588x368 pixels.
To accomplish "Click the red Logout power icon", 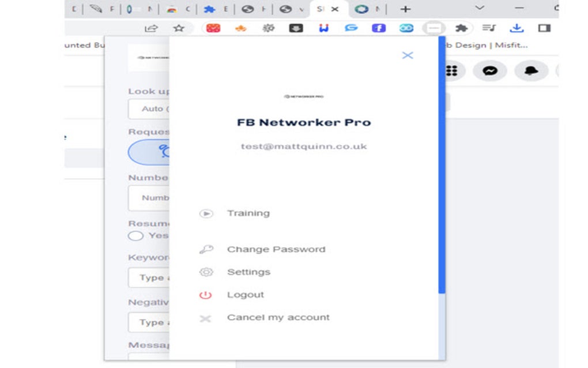I will (x=206, y=294).
